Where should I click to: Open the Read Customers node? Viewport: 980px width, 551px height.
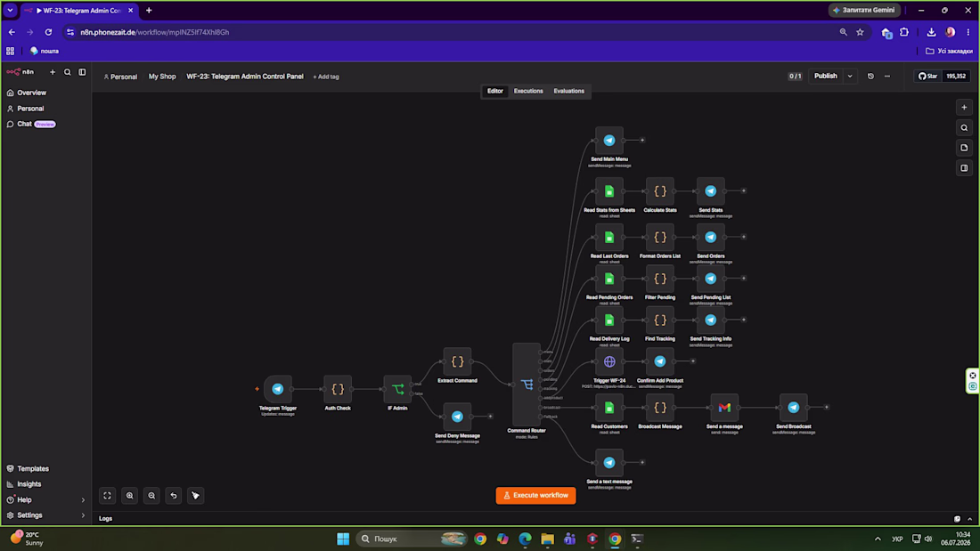click(x=609, y=408)
